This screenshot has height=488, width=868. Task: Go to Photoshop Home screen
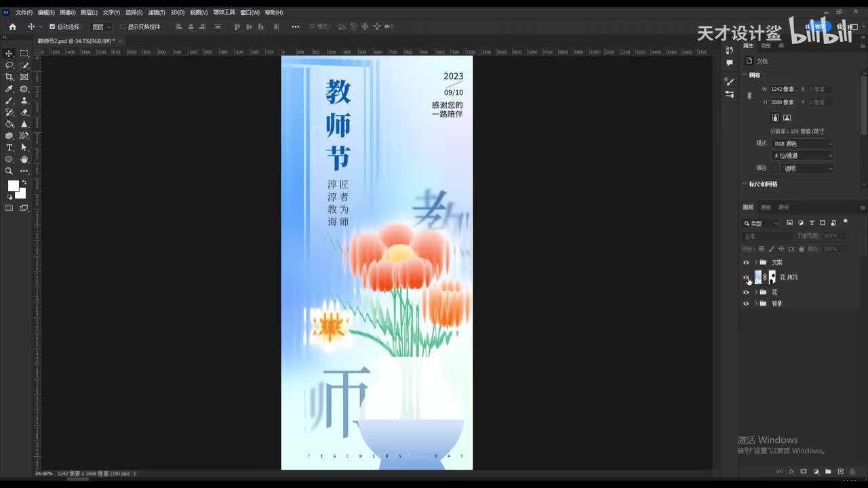coord(12,26)
